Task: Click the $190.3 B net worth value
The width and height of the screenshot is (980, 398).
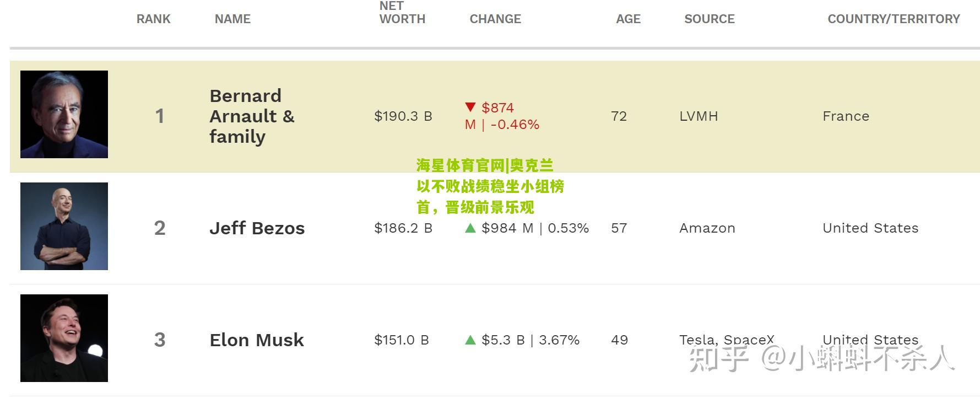Action: click(x=403, y=116)
